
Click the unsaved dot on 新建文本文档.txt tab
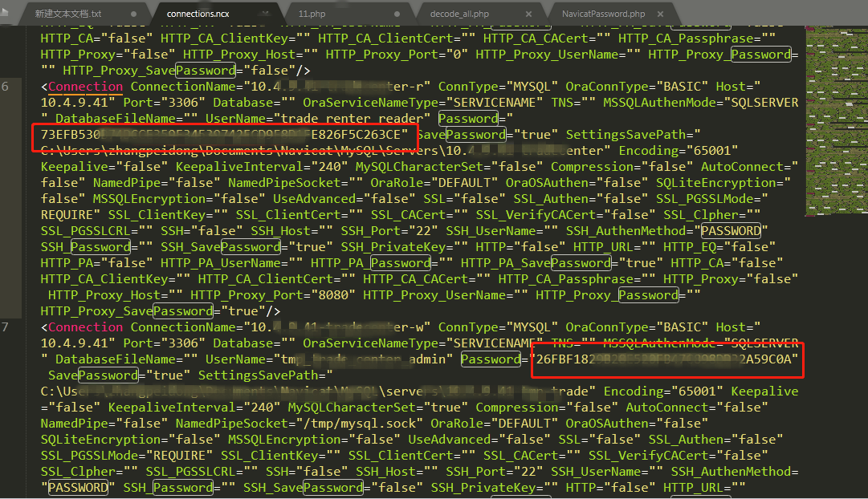pyautogui.click(x=133, y=14)
